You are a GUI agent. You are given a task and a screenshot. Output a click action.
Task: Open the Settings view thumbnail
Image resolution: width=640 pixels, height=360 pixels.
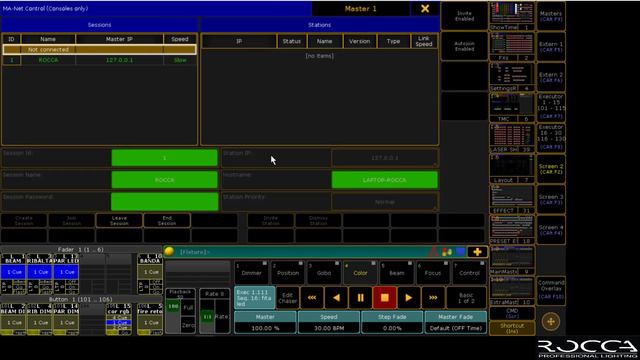512,77
